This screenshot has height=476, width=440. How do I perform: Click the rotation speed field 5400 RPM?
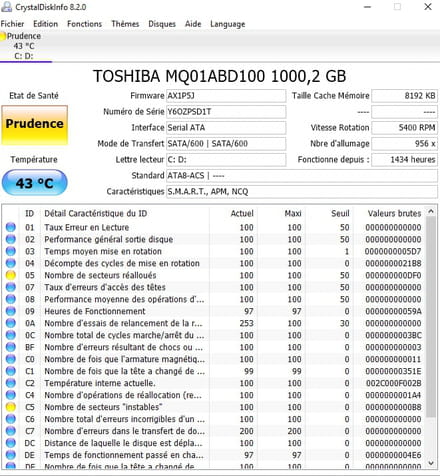[x=404, y=128]
